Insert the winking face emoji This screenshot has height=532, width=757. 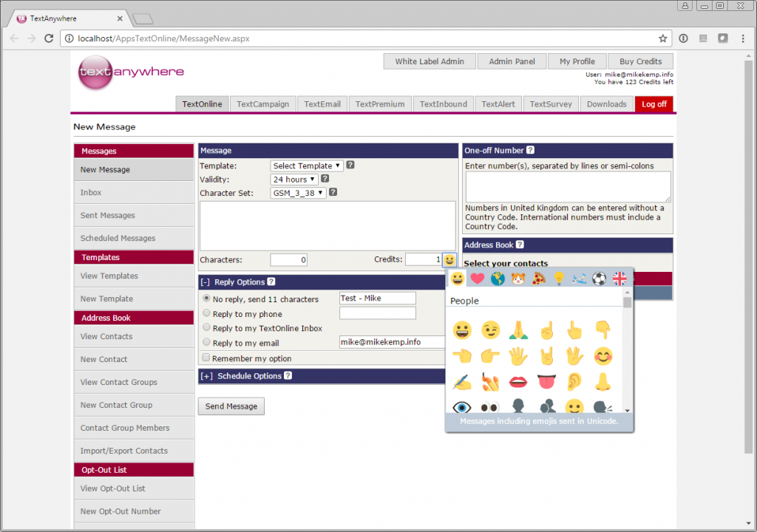(x=489, y=330)
